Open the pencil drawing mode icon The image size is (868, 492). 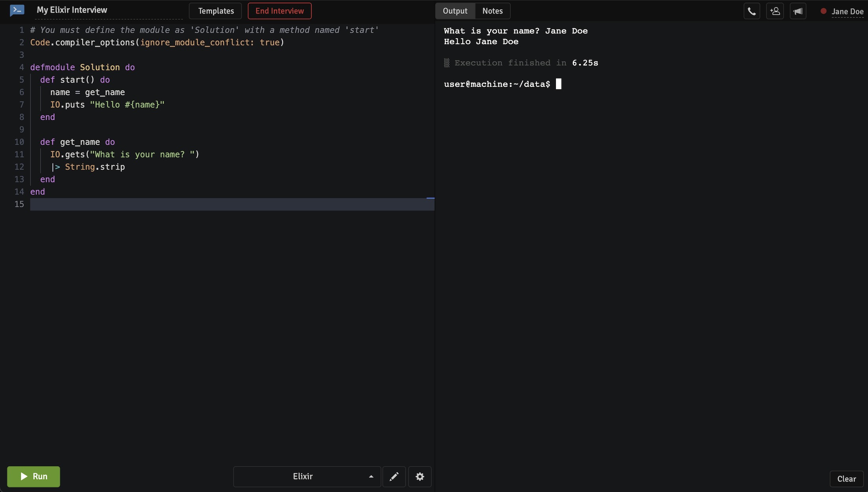(x=394, y=477)
